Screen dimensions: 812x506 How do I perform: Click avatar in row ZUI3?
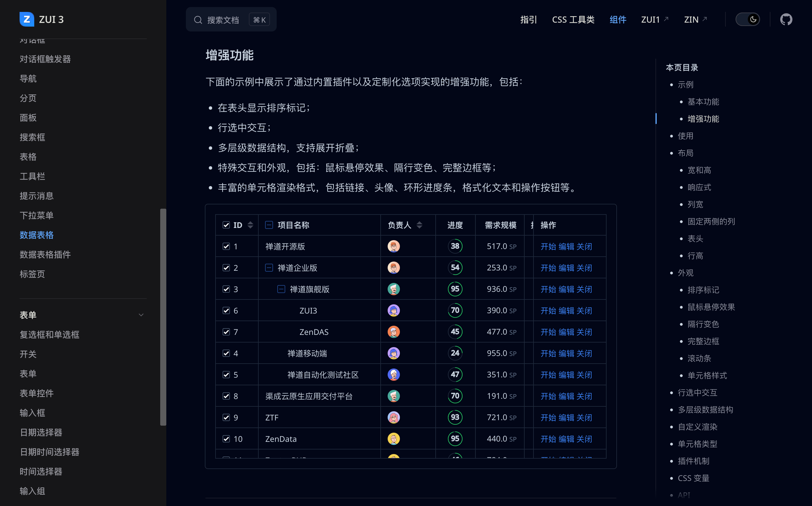pos(393,310)
